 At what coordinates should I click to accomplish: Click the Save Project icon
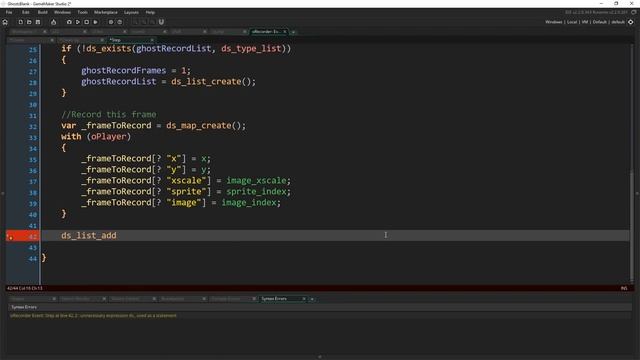(38, 22)
